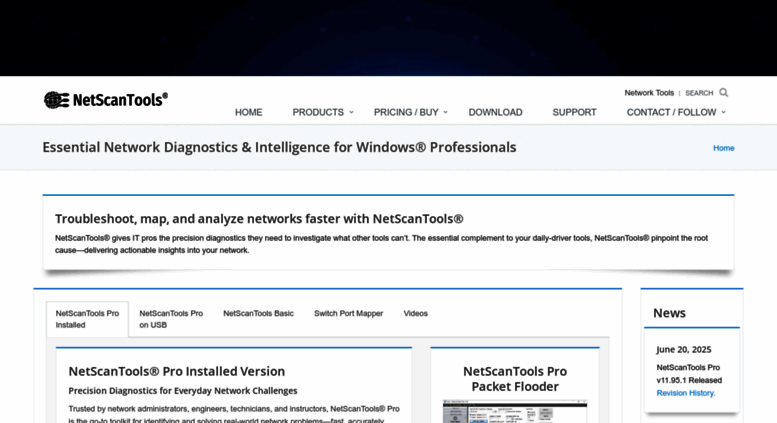
Task: Click 'NetScanTools® Pro Installed Version' heading
Action: coord(176,371)
